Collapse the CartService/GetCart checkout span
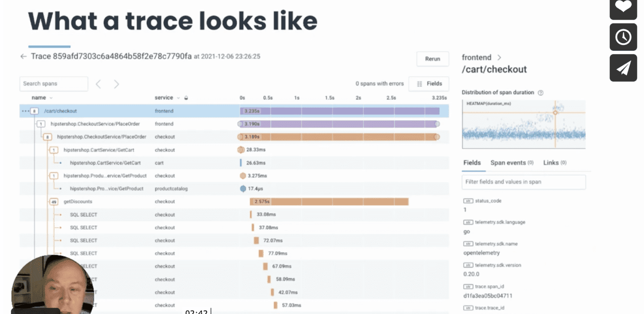The height and width of the screenshot is (314, 644). [x=54, y=150]
